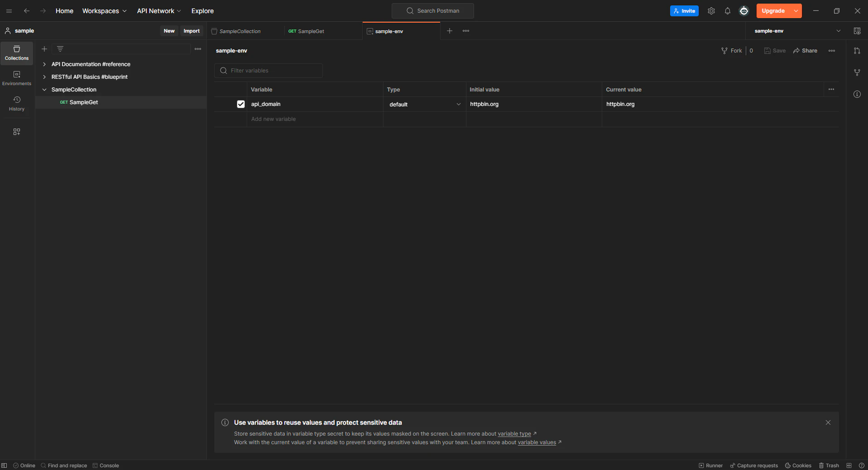Edit the api_domain initial value cell
Viewport: 868px width, 470px height.
point(534,104)
